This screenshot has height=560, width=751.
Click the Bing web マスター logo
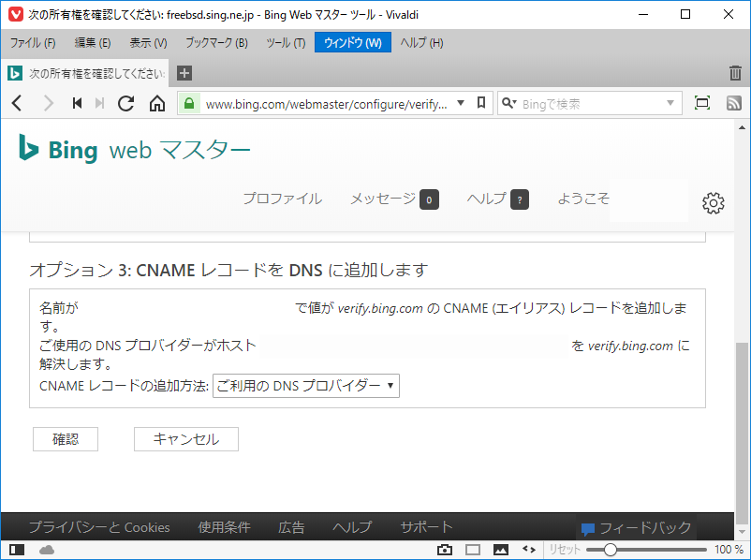pyautogui.click(x=134, y=150)
